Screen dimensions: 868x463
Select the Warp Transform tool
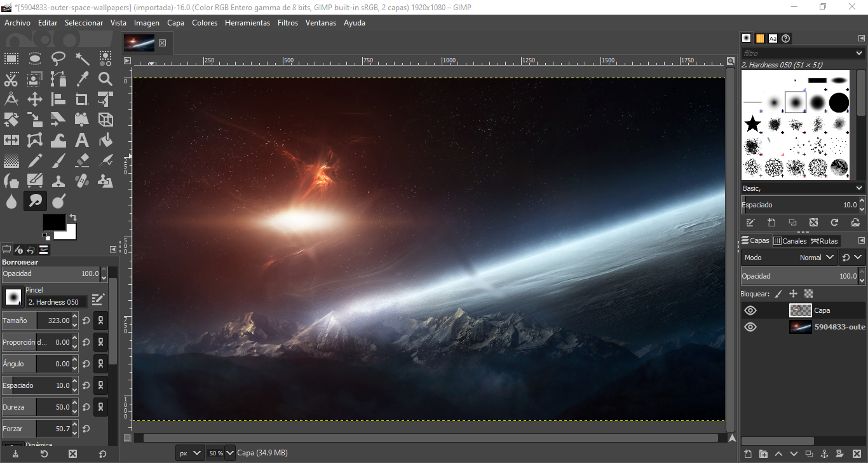pyautogui.click(x=58, y=140)
